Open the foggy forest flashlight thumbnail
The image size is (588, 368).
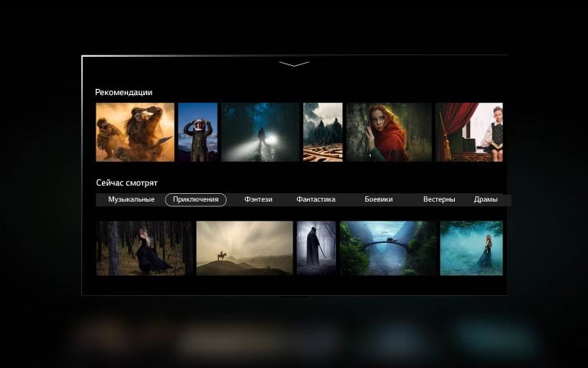(x=260, y=132)
